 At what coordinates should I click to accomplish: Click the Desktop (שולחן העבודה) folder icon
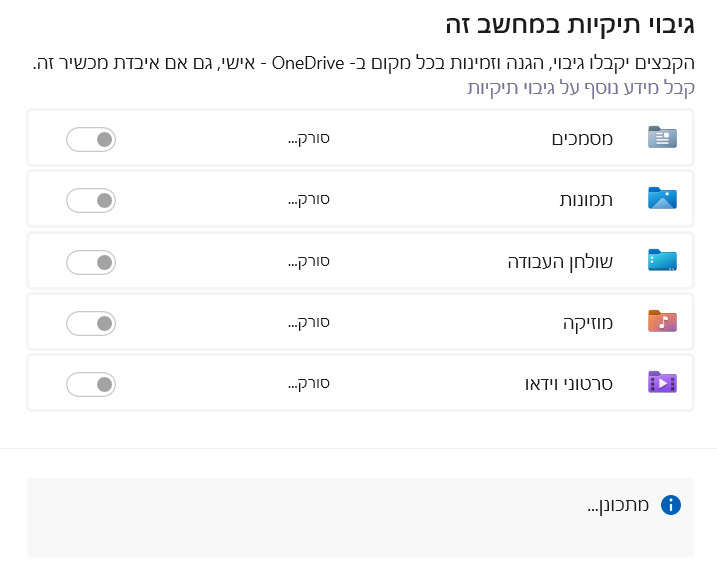point(662,261)
